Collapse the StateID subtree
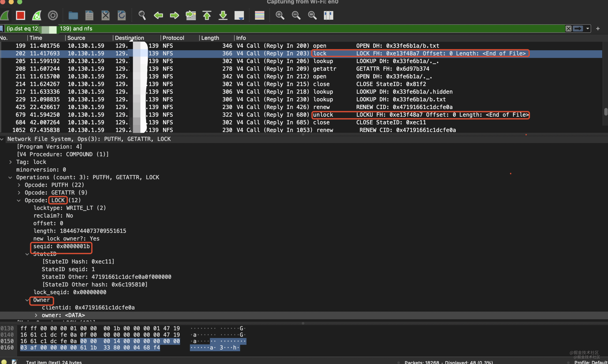Image resolution: width=608 pixels, height=364 pixels. tap(27, 254)
